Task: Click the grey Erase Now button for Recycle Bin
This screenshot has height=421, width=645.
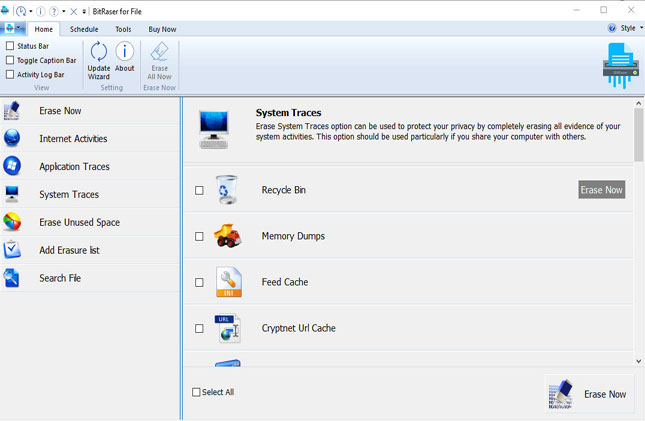Action: point(601,189)
